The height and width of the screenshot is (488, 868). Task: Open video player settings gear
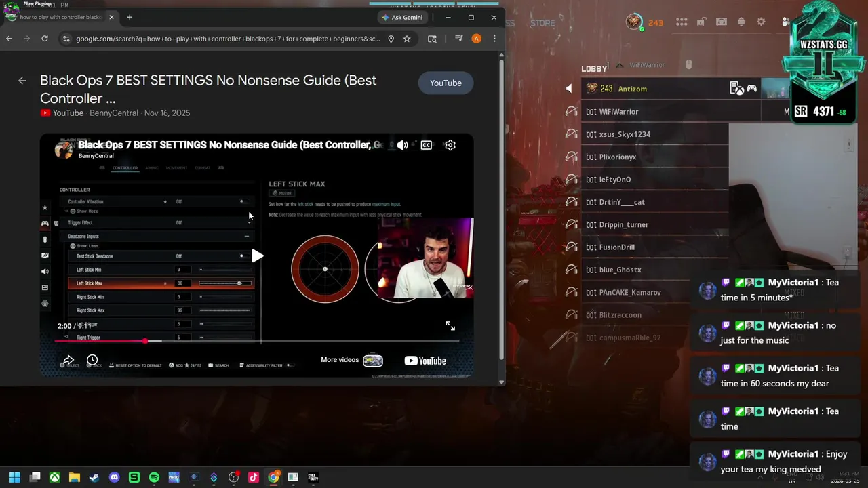click(x=450, y=145)
